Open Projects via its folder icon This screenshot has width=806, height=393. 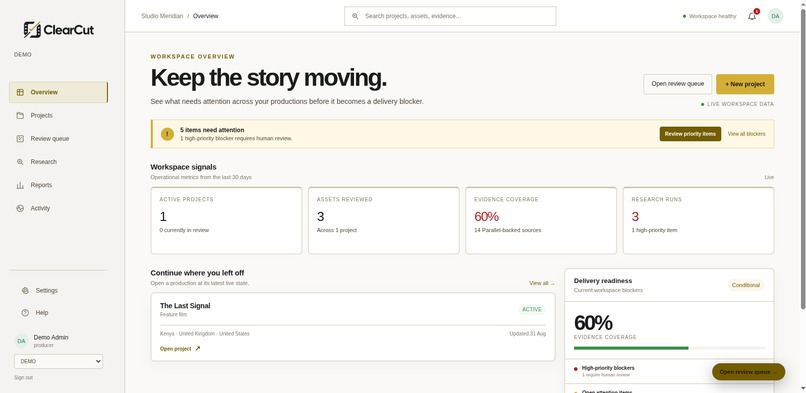(x=20, y=116)
